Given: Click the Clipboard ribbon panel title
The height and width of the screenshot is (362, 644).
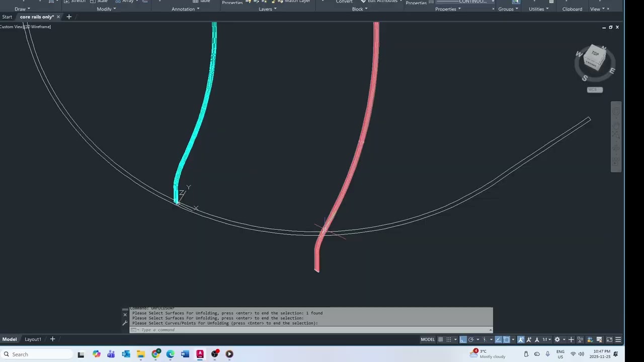Looking at the screenshot, I should click(572, 9).
